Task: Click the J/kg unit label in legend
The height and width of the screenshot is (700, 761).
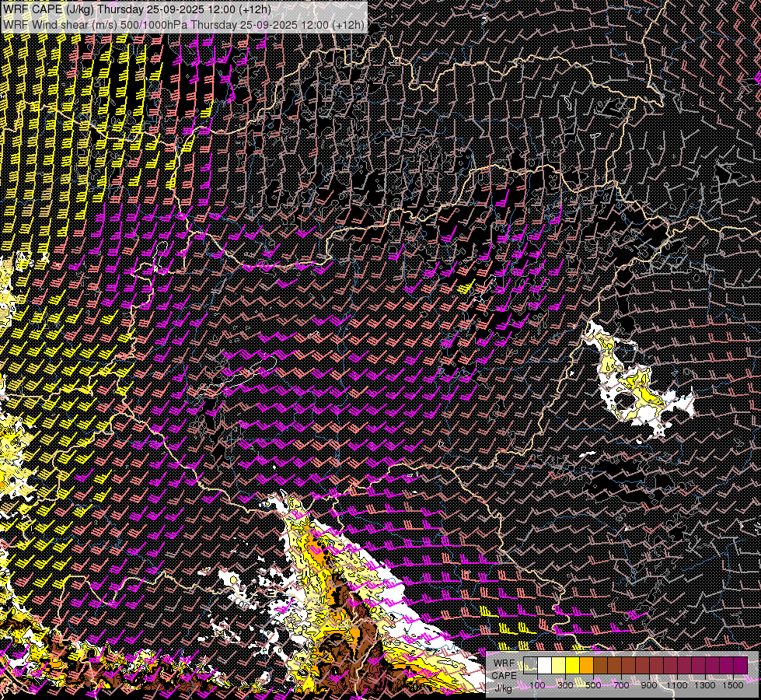Action: tap(504, 687)
